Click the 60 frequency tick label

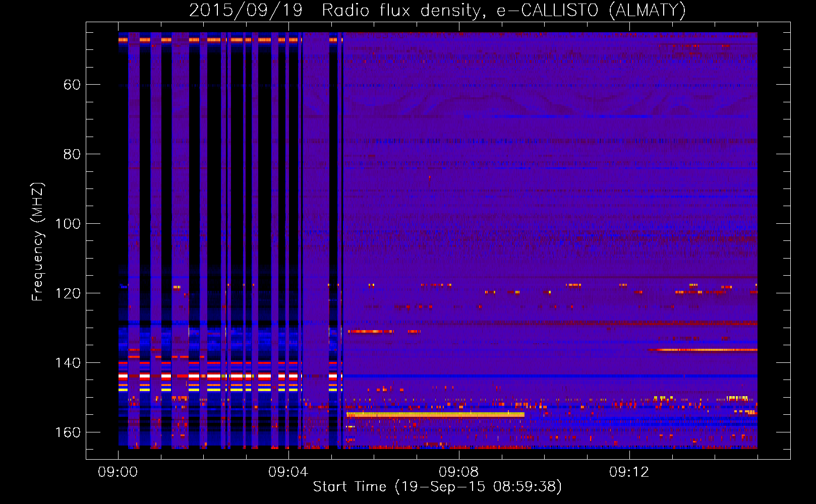(x=72, y=85)
